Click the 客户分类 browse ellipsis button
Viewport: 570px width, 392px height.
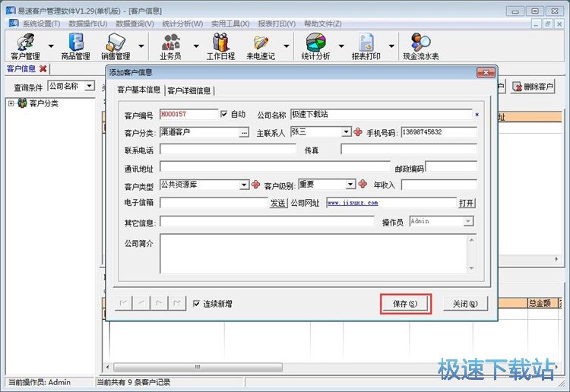click(x=244, y=133)
